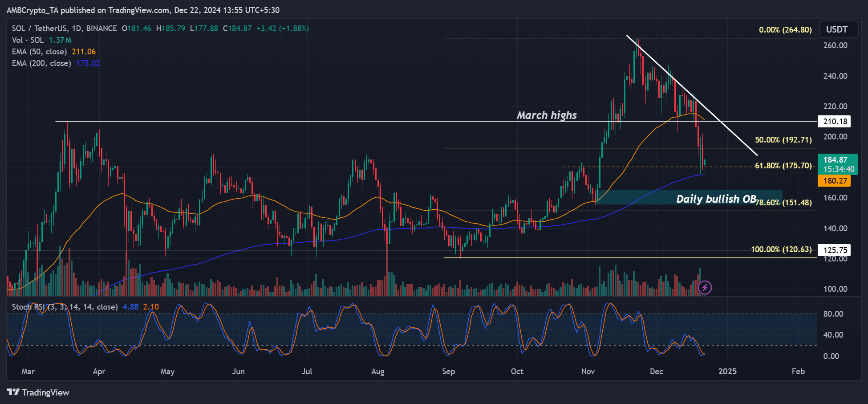Click the 0.00% (264.80) Fibonacci label
Image resolution: width=868 pixels, height=404 pixels.
click(785, 30)
